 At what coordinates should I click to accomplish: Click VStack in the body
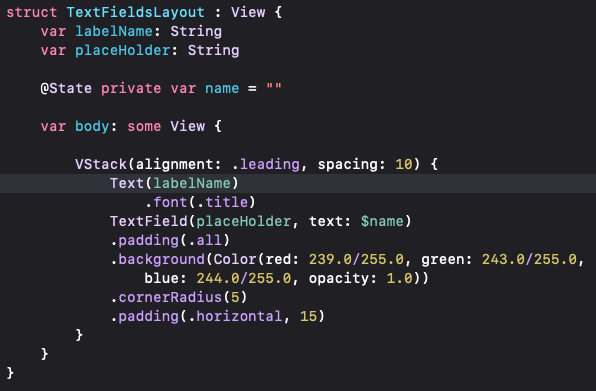pos(101,165)
